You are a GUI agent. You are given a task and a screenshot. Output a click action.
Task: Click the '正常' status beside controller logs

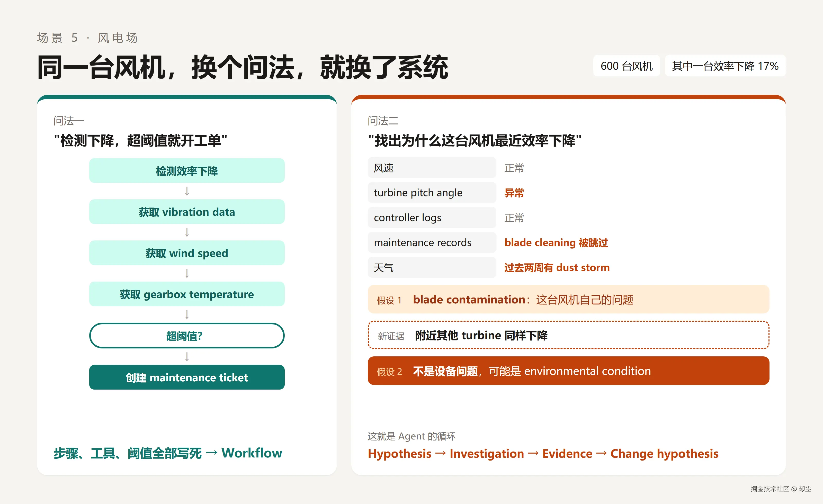coord(514,218)
